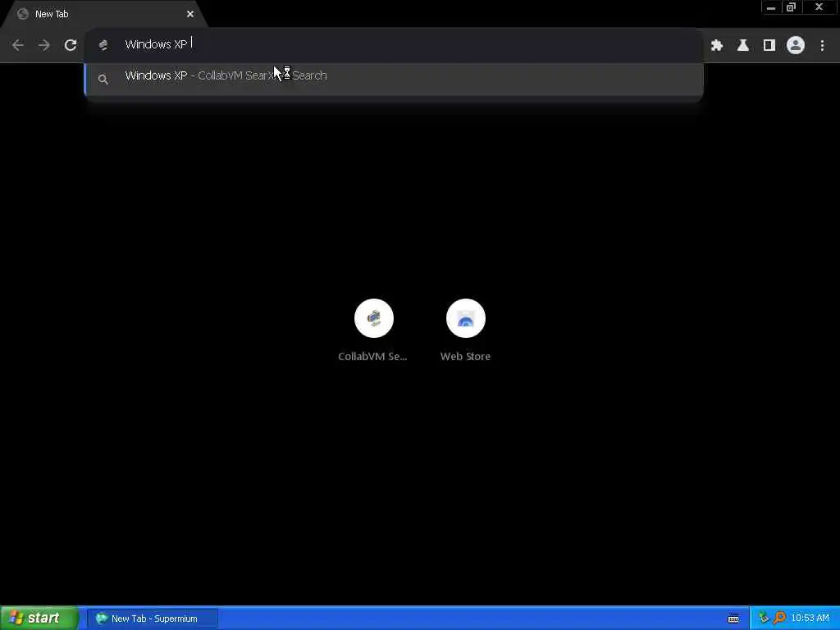
Task: Minimize the Supermium window
Action: [x=771, y=7]
